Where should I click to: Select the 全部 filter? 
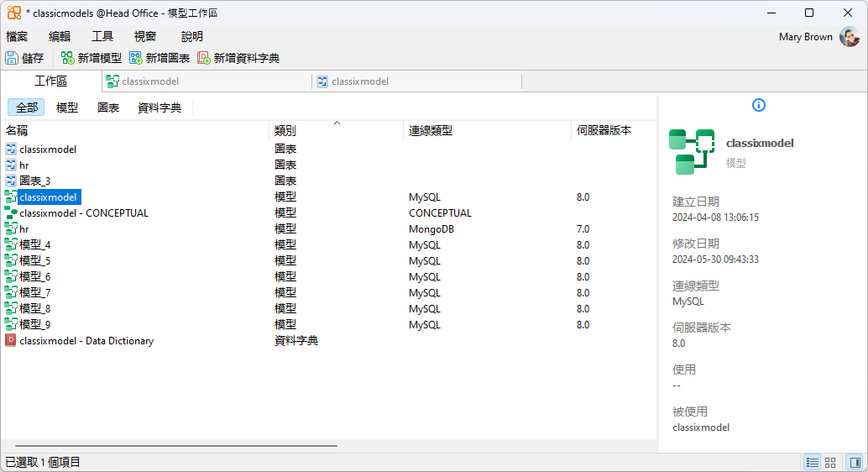click(x=26, y=108)
